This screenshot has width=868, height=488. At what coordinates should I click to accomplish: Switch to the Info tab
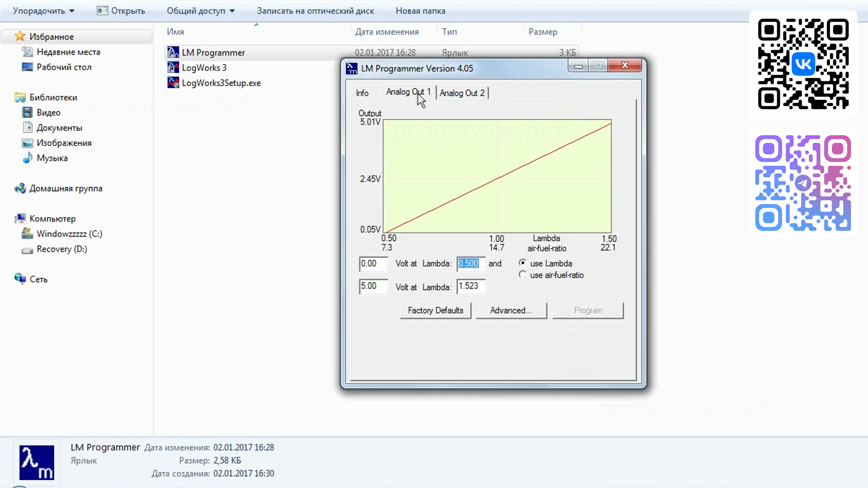pos(362,93)
